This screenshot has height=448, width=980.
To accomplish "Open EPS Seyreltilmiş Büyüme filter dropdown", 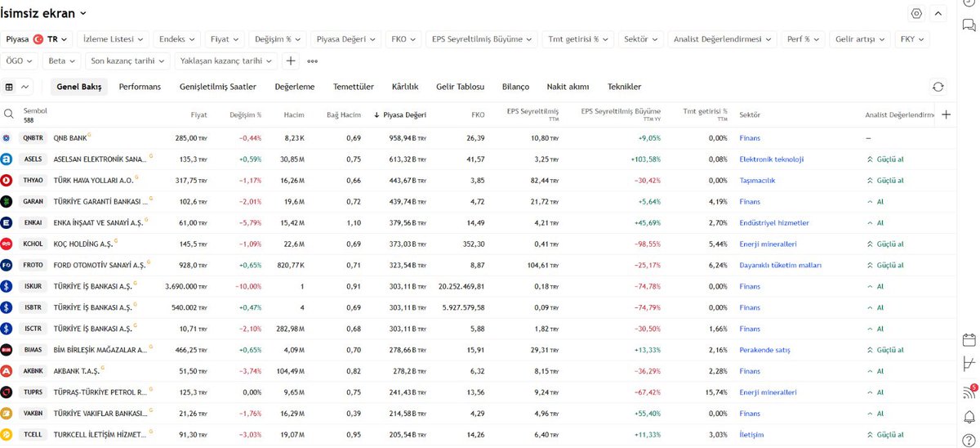I will tap(482, 39).
